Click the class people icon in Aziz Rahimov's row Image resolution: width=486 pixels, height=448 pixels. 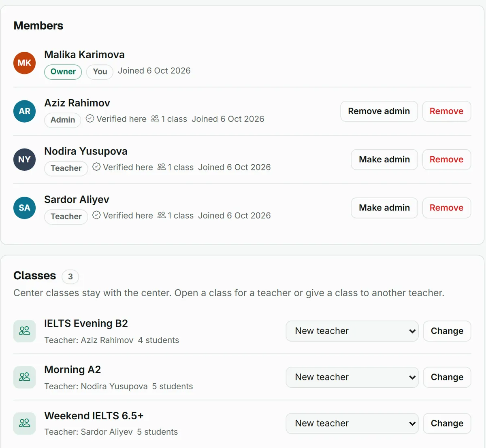point(155,119)
